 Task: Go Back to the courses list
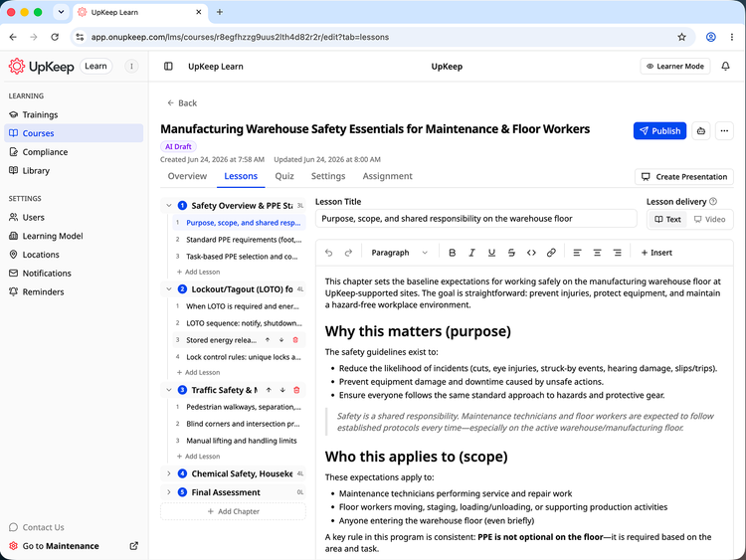182,103
